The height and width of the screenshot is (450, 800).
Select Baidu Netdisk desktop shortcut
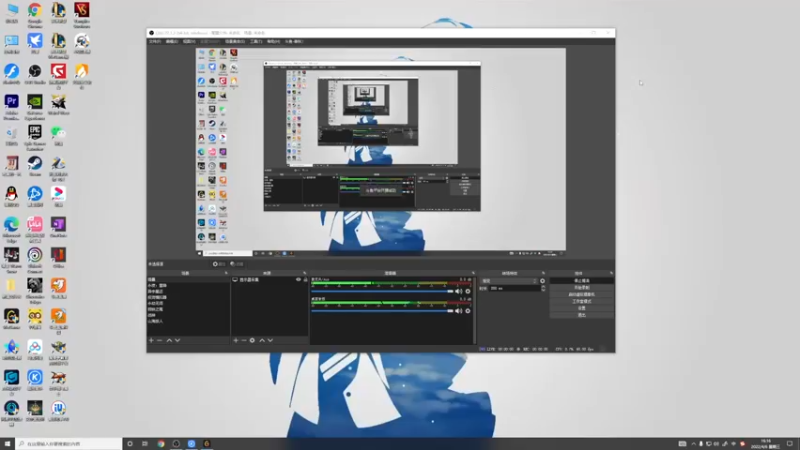click(x=35, y=350)
